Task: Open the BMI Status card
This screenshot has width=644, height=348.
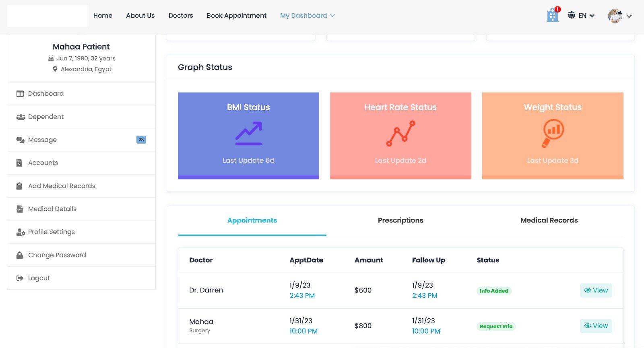Action: [x=248, y=136]
